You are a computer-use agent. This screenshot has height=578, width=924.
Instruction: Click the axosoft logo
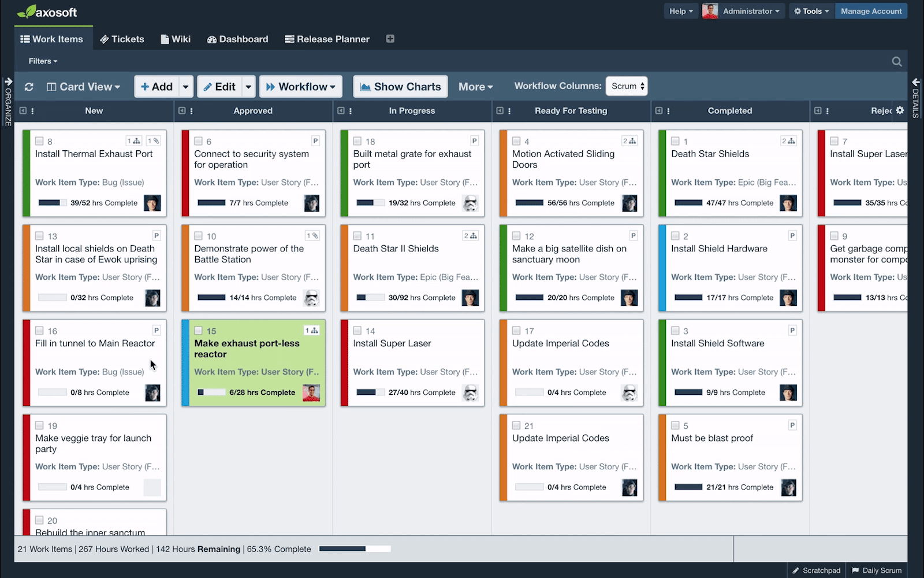pos(47,12)
